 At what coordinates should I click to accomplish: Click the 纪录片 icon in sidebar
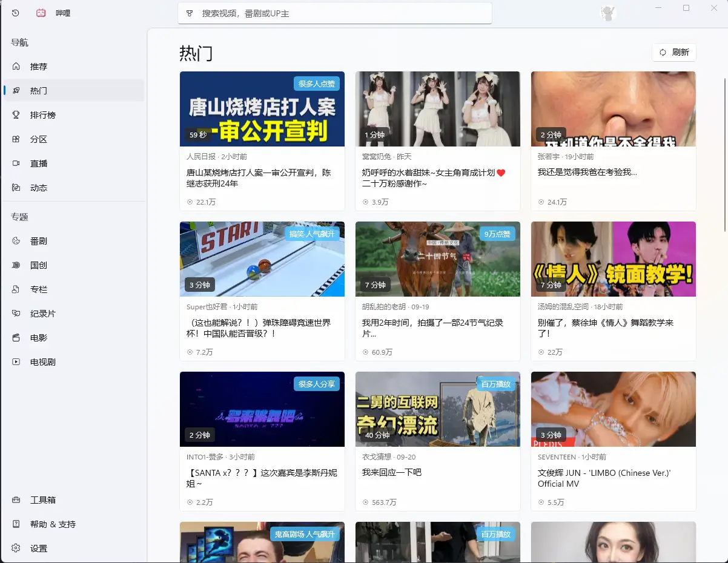[16, 314]
